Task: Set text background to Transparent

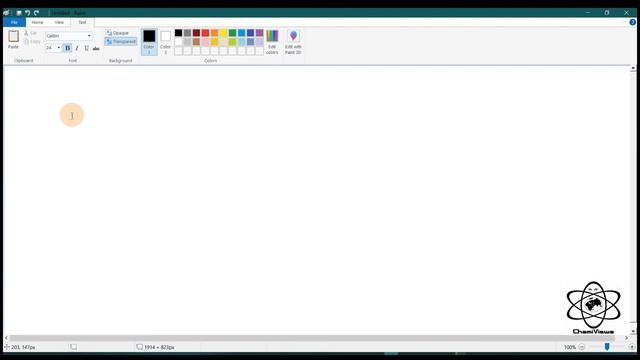Action: click(121, 42)
